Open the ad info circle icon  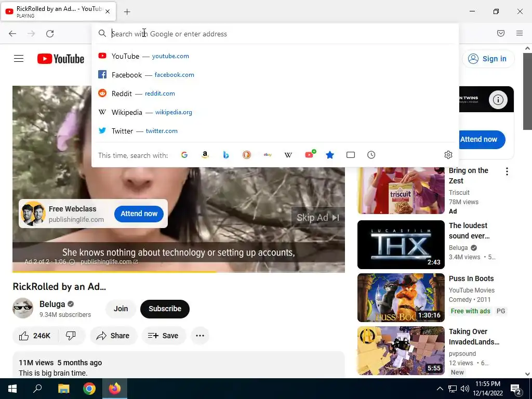coord(498,100)
